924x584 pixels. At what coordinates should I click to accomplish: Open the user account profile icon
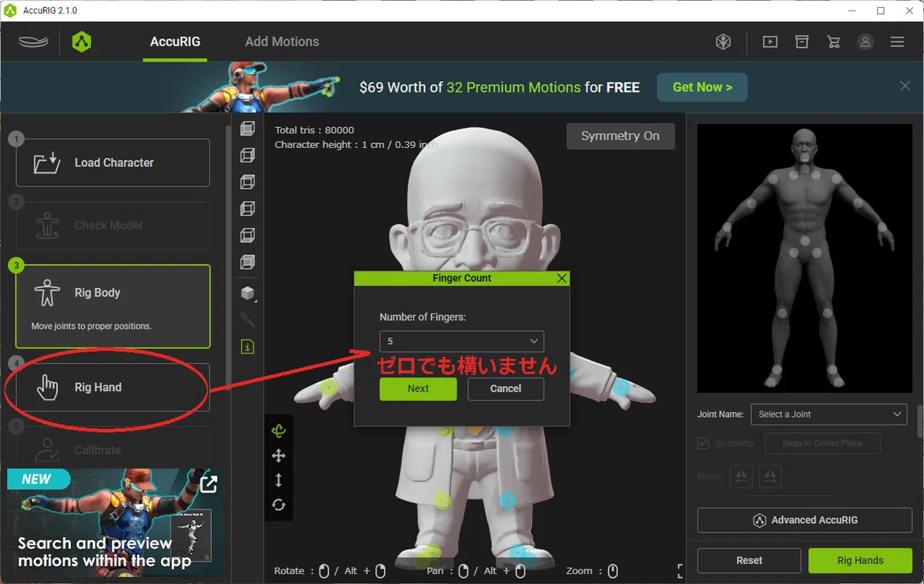point(865,42)
